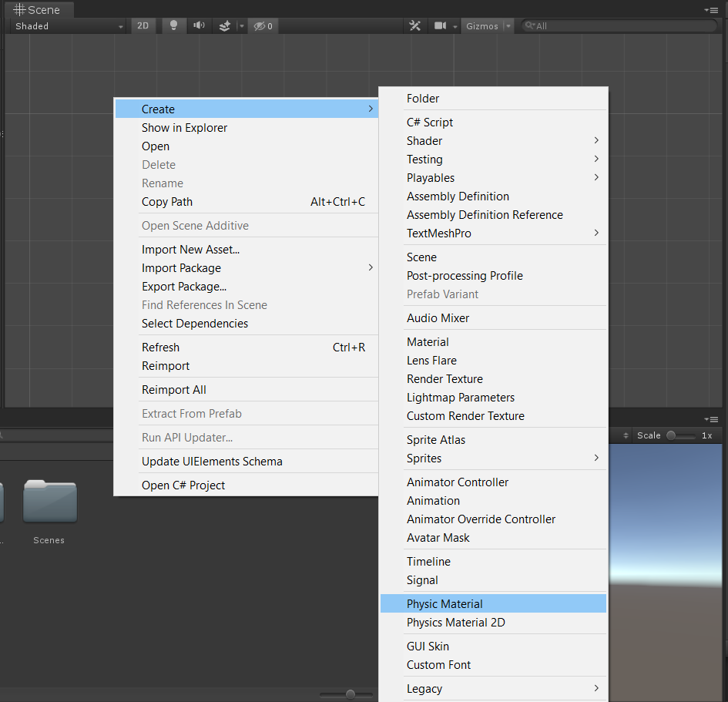This screenshot has width=728, height=702.
Task: Open the Gizmos dropdown arrow
Action: 509,26
